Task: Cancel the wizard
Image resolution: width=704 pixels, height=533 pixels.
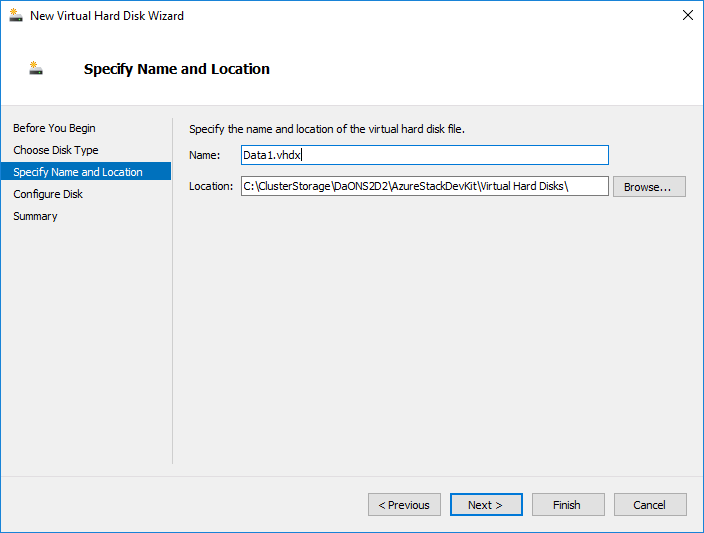Action: (x=650, y=505)
